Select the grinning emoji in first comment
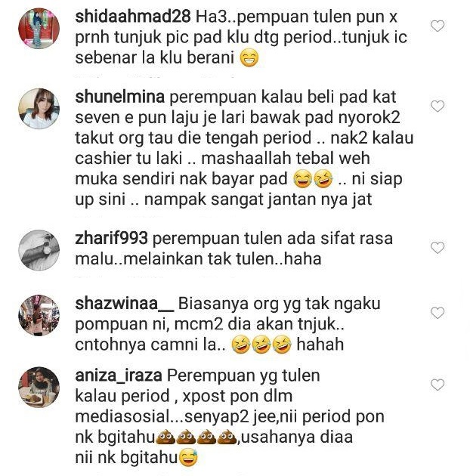The image size is (470, 476). click(249, 58)
